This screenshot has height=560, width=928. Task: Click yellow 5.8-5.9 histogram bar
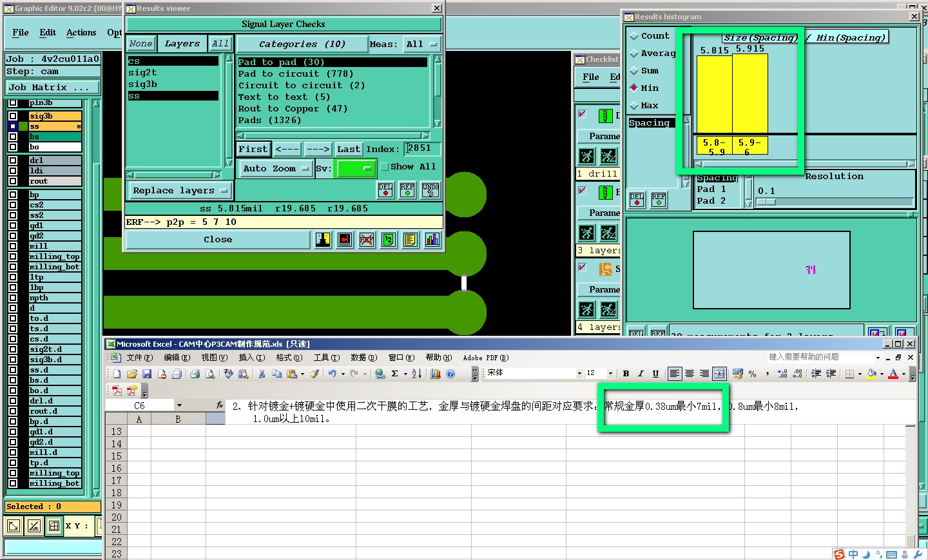[714, 94]
